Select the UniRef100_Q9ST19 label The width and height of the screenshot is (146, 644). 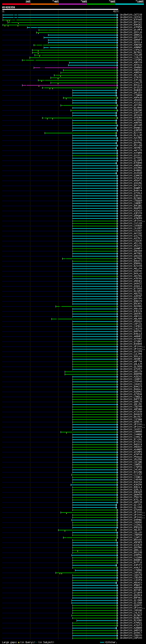pyautogui.click(x=131, y=37)
